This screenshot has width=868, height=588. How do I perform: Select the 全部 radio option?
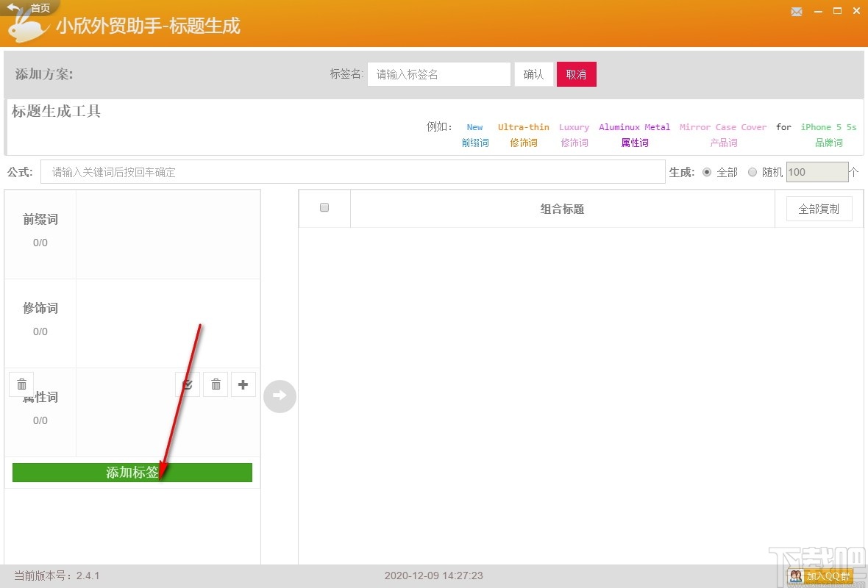click(707, 172)
